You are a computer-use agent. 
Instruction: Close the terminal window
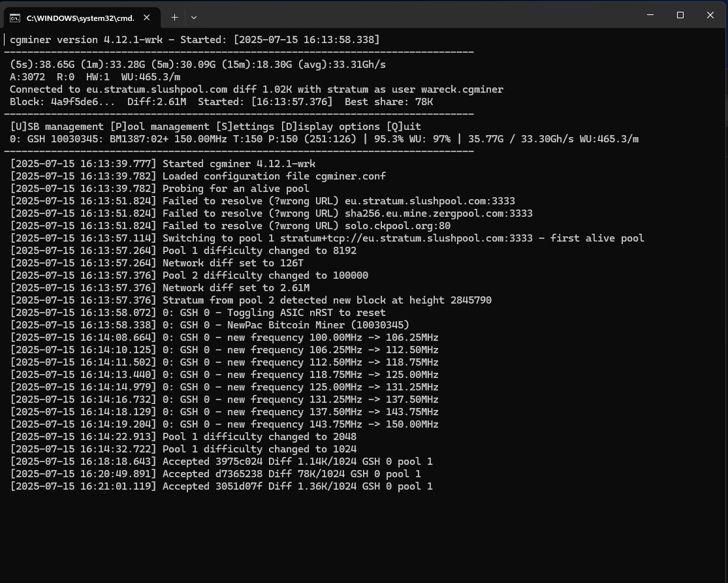[x=710, y=15]
